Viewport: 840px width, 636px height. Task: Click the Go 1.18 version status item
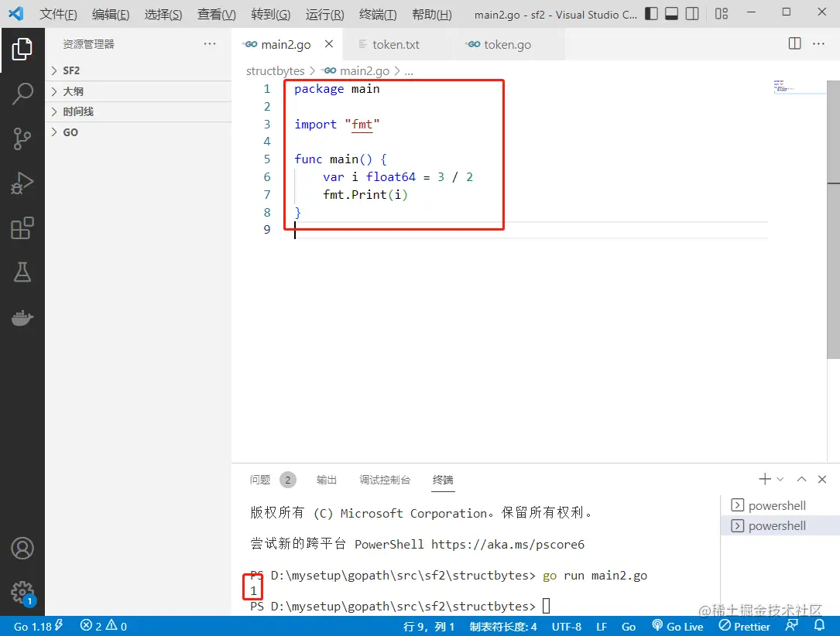tap(38, 626)
